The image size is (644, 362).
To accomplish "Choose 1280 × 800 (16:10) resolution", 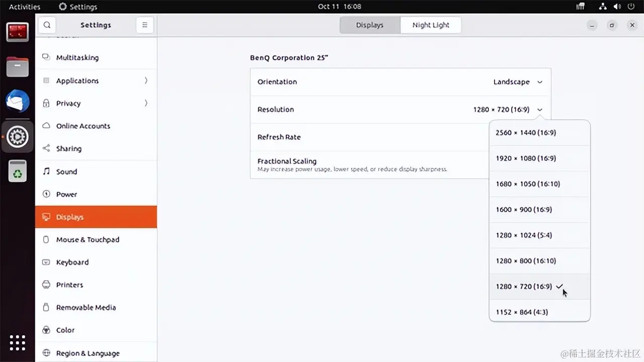I will coord(539,261).
